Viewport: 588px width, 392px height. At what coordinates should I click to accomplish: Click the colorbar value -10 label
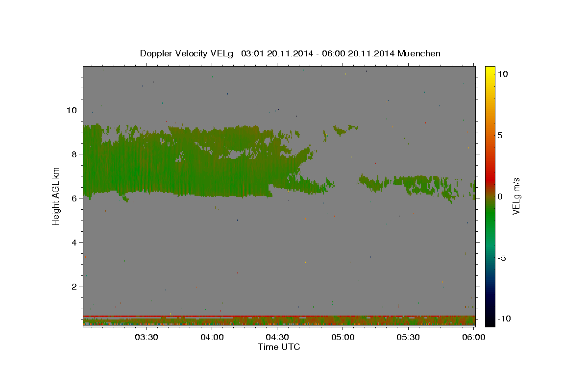click(504, 319)
